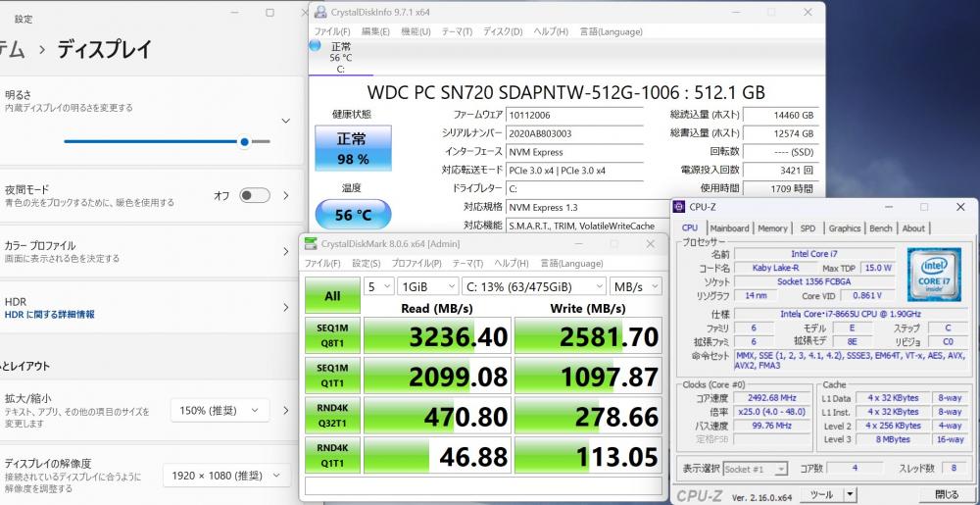This screenshot has height=505, width=980.
Task: Open the HDR settings row chevron
Action: tap(285, 308)
